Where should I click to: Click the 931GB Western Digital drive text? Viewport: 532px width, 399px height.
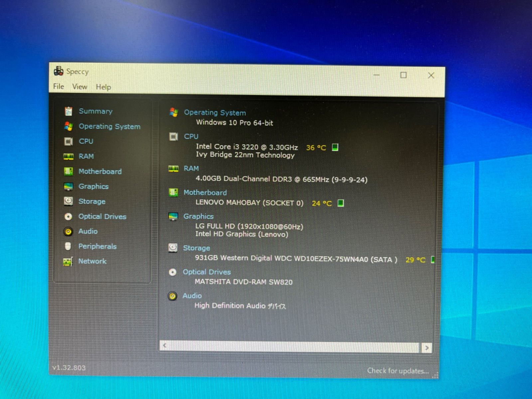tap(296, 258)
